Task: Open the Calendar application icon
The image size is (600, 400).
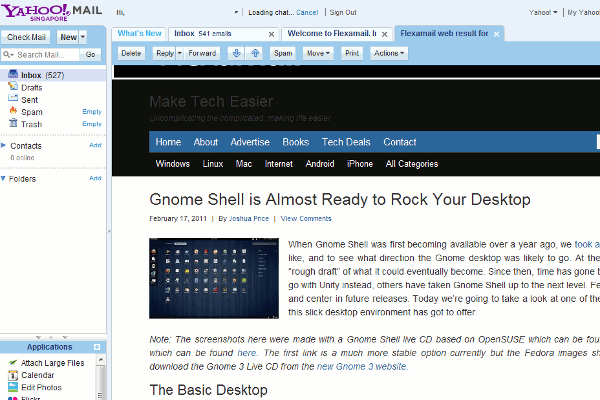Action: point(11,375)
